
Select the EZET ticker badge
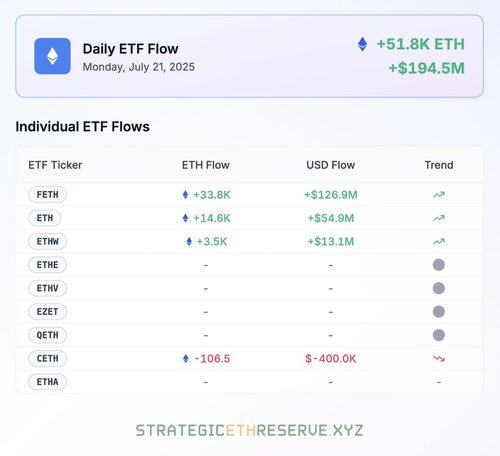[x=47, y=312]
